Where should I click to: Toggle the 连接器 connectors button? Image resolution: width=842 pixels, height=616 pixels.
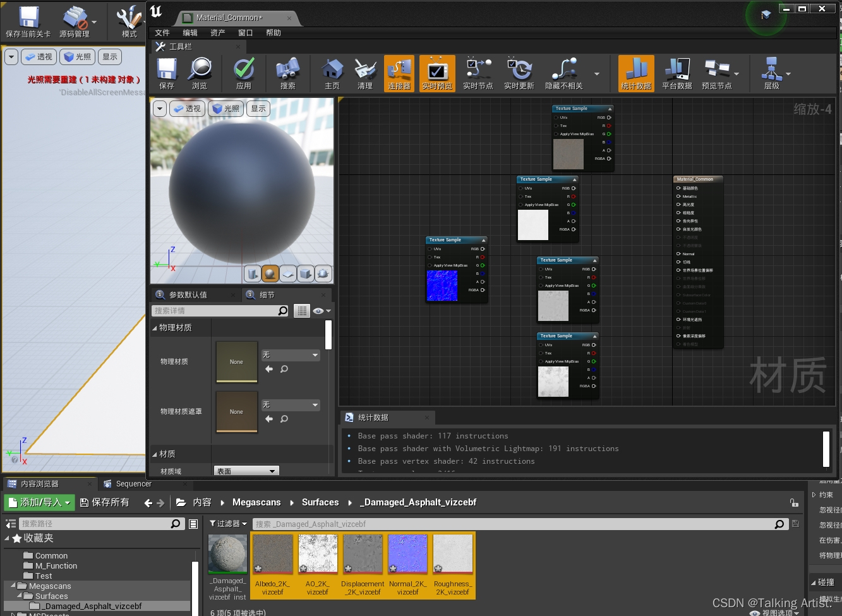[x=399, y=73]
